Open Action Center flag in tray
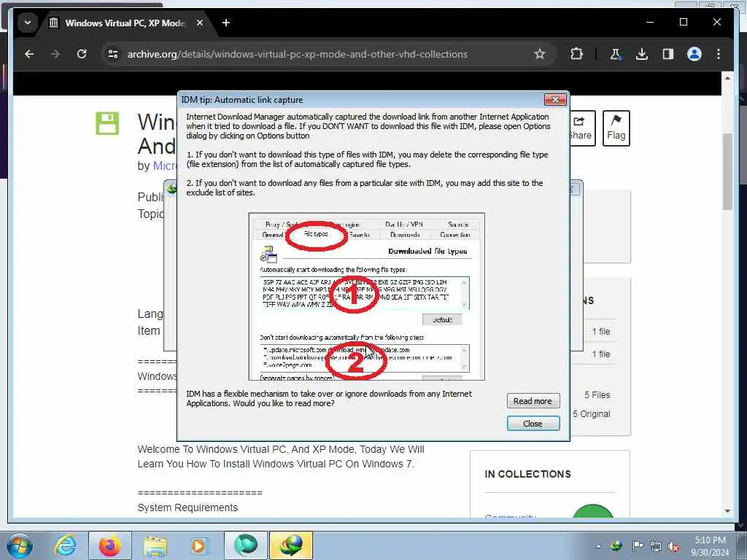The image size is (747, 560). [637, 546]
